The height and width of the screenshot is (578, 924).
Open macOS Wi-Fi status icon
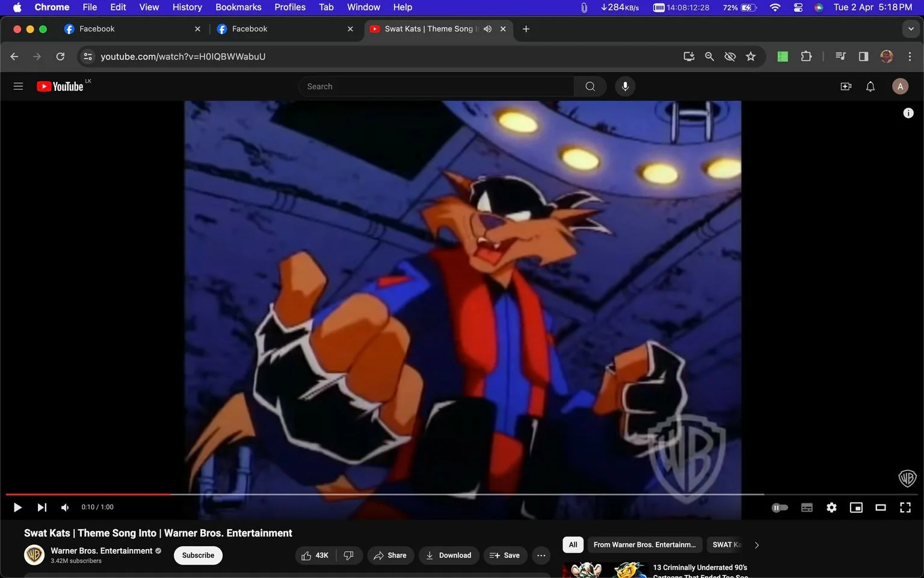tap(775, 7)
